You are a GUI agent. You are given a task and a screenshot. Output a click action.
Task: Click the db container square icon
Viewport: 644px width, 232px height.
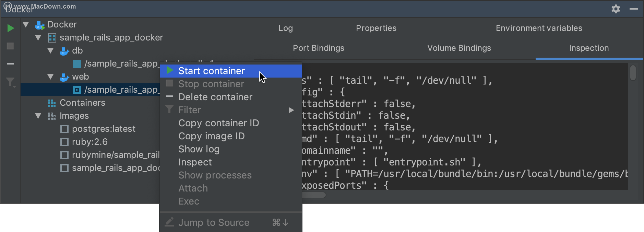[x=77, y=64]
